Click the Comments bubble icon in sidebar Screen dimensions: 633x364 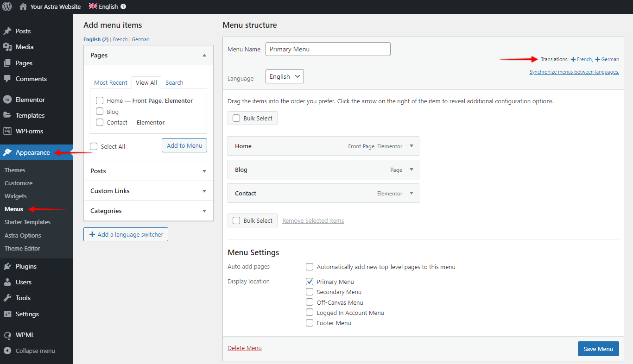pos(7,79)
